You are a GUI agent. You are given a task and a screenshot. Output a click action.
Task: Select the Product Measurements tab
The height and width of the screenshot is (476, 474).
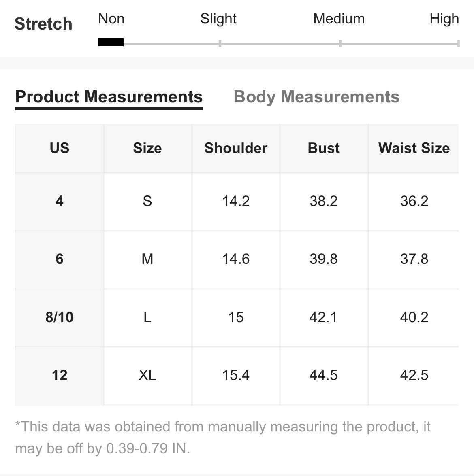(109, 97)
